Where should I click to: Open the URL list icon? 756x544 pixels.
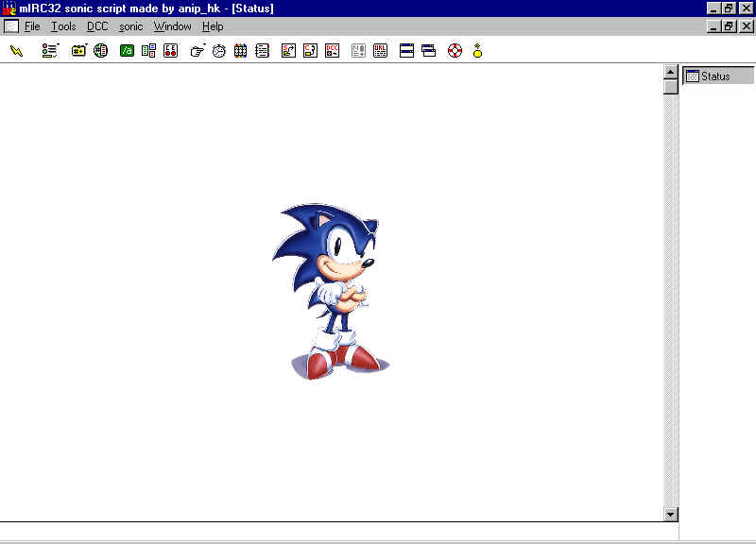click(x=381, y=51)
